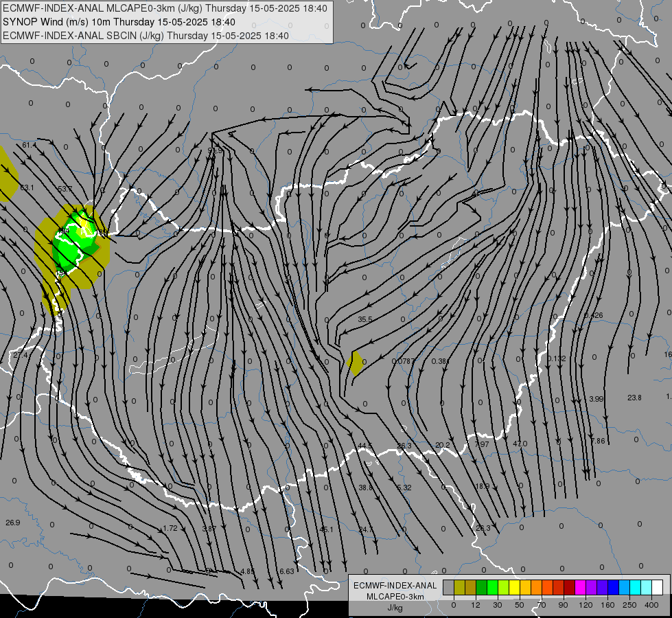This screenshot has height=618, width=672.
Task: Click the map value 27.4
Action: 20,355
